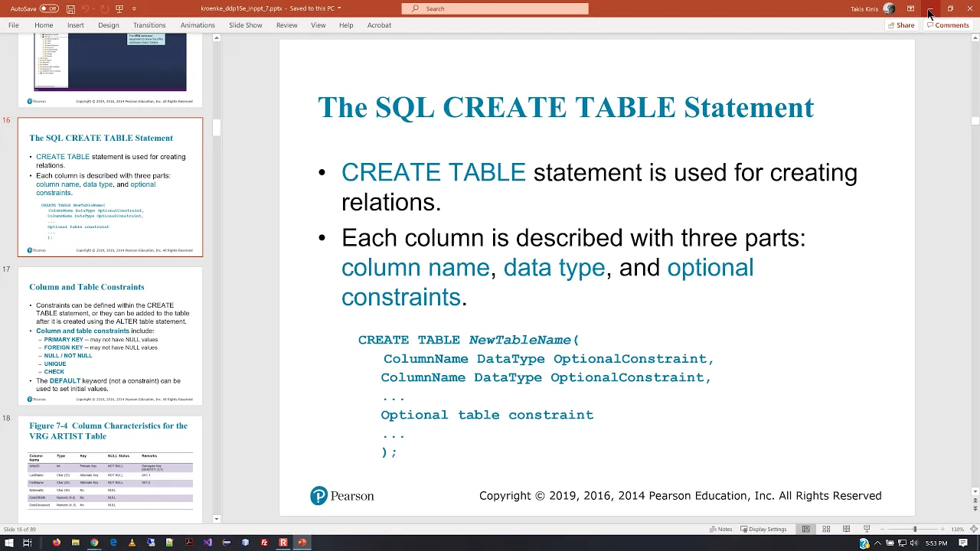Open the Review tab
This screenshot has height=551, width=980.
coord(286,25)
